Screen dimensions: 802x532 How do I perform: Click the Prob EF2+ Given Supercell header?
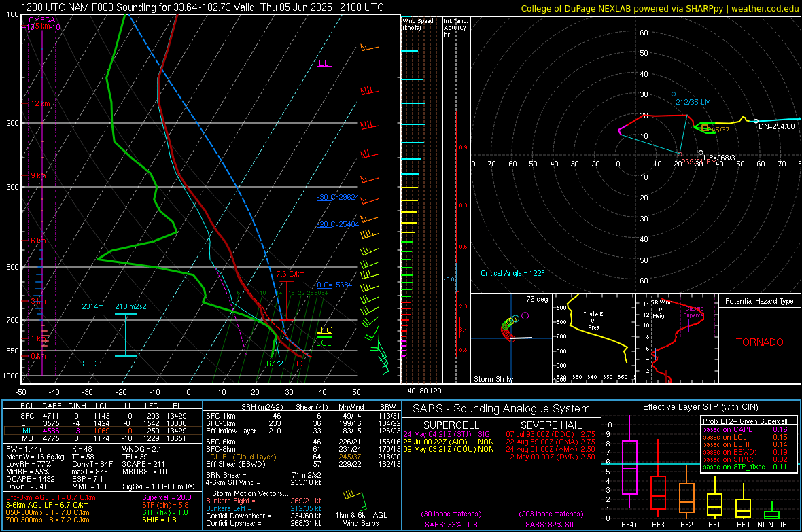click(745, 421)
